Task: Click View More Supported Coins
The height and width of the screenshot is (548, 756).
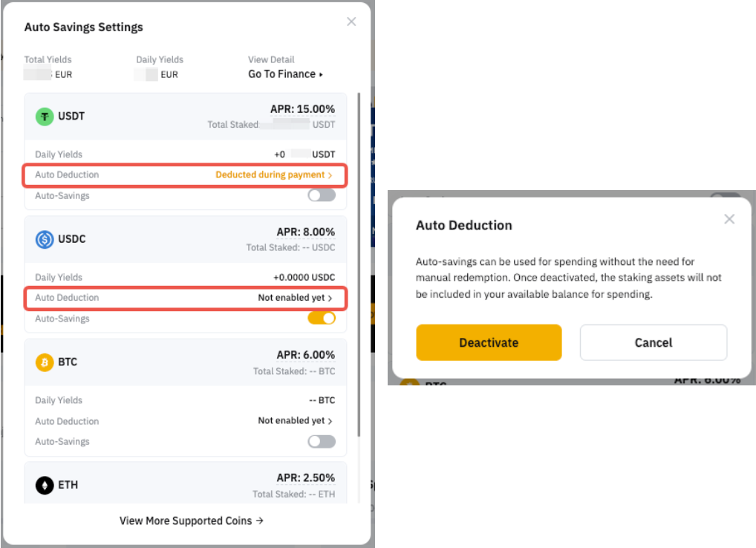Action: 191,521
